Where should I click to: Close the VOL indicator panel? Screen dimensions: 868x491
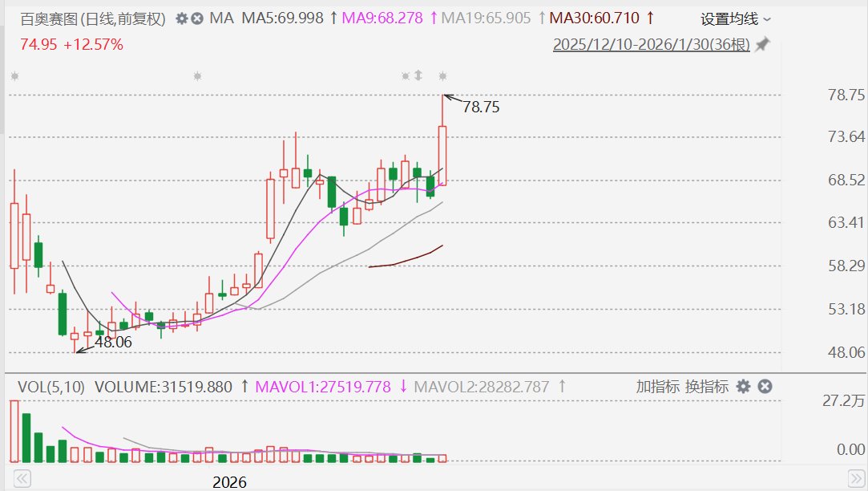(x=765, y=387)
